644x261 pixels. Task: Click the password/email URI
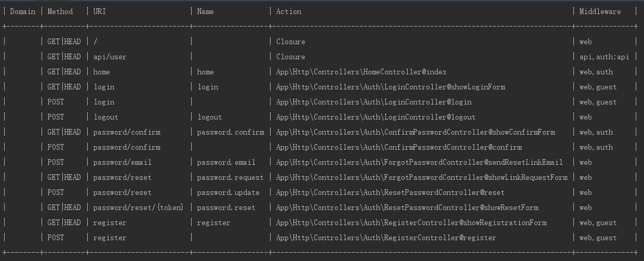point(122,162)
